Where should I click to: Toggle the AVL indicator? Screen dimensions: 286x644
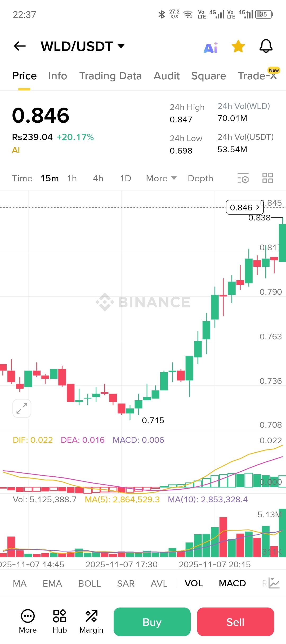pyautogui.click(x=159, y=583)
